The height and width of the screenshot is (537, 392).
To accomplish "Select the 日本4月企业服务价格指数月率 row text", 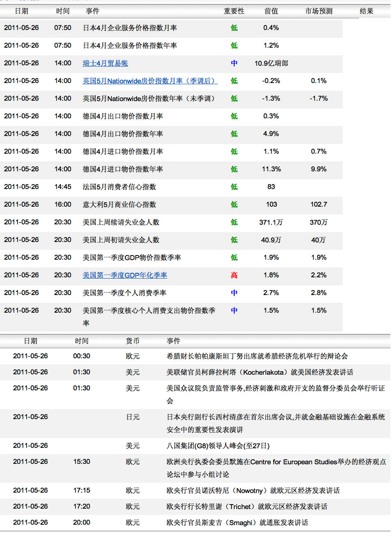I will point(130,28).
